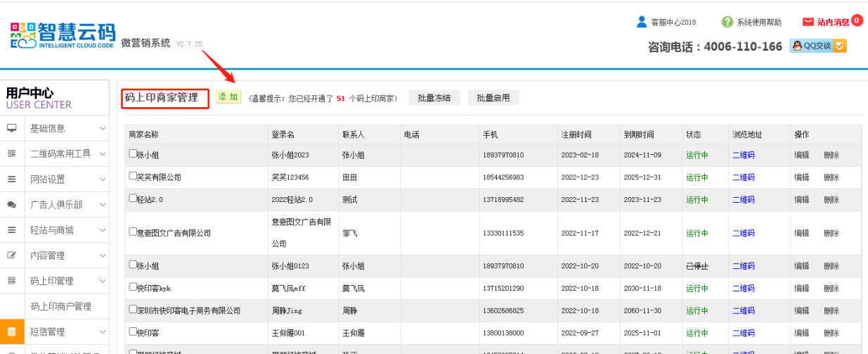Click the 智慧云码 QR logo icon
Image resolution: width=868 pixels, height=354 pixels.
coord(23,35)
